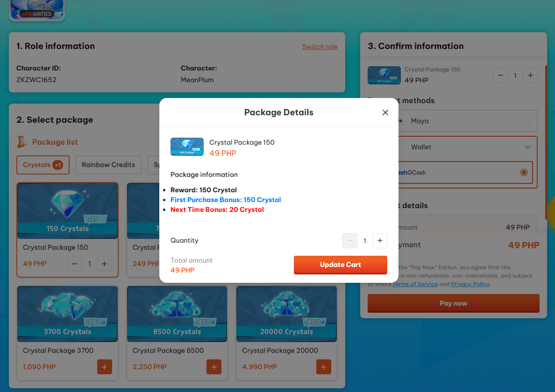555x392 pixels.
Task: Open the Privacy Policy link
Action: coord(470,284)
